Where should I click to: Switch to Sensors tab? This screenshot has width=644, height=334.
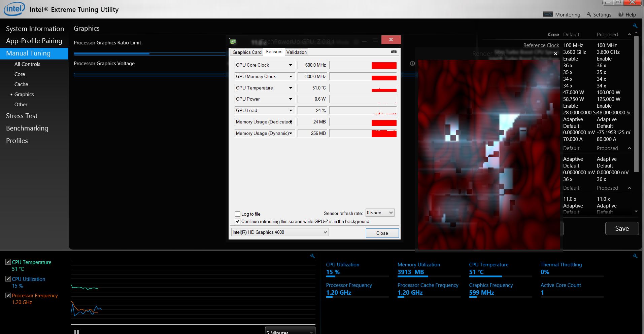[x=274, y=51]
